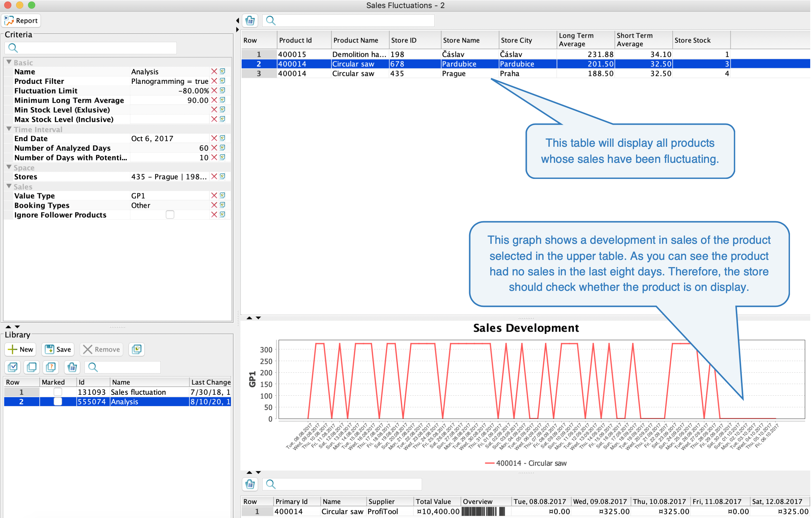
Task: Check Marked box for the Sales fluctuation row
Action: 58,392
